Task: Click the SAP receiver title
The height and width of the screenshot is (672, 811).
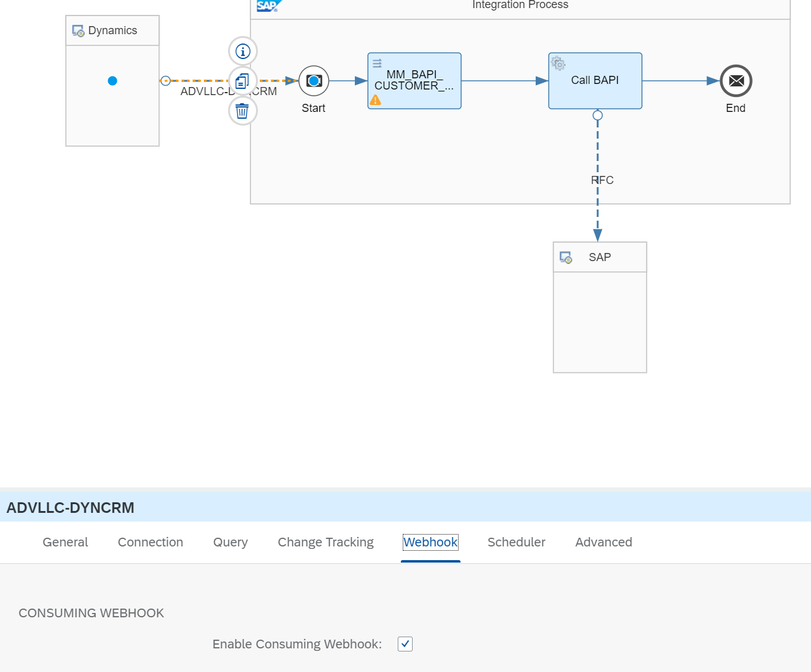Action: click(x=600, y=257)
